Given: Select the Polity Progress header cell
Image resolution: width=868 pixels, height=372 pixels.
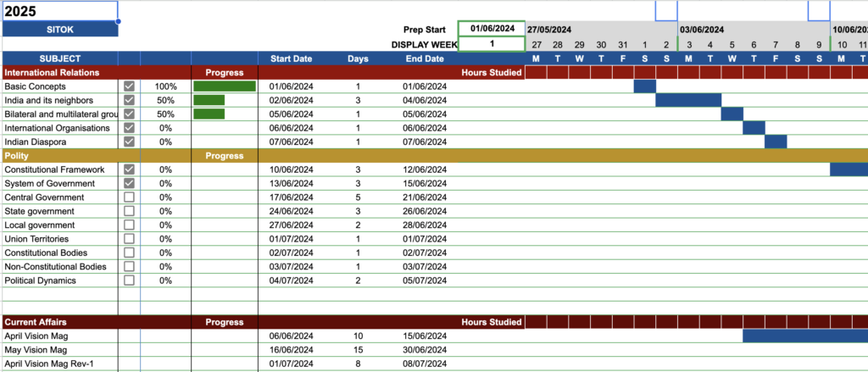Looking at the screenshot, I should (x=224, y=156).
